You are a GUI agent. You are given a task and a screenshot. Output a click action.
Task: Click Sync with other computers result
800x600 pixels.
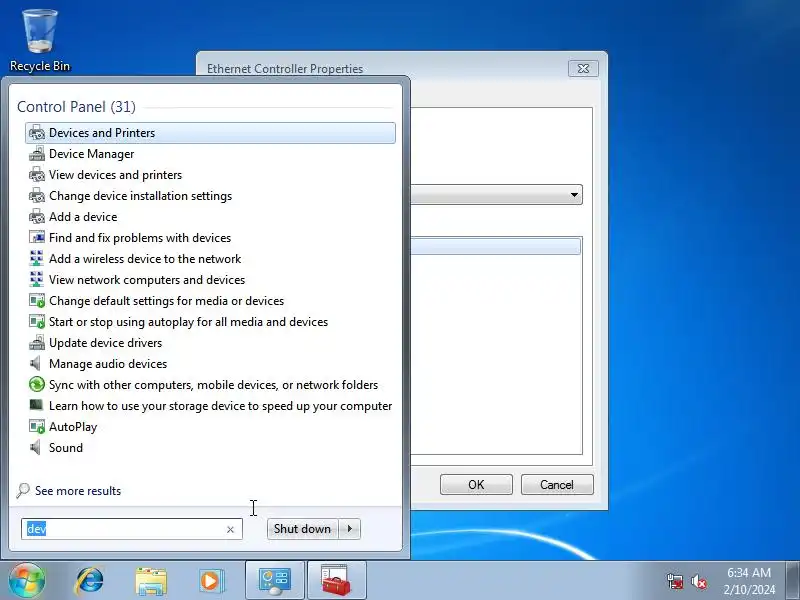(x=213, y=385)
